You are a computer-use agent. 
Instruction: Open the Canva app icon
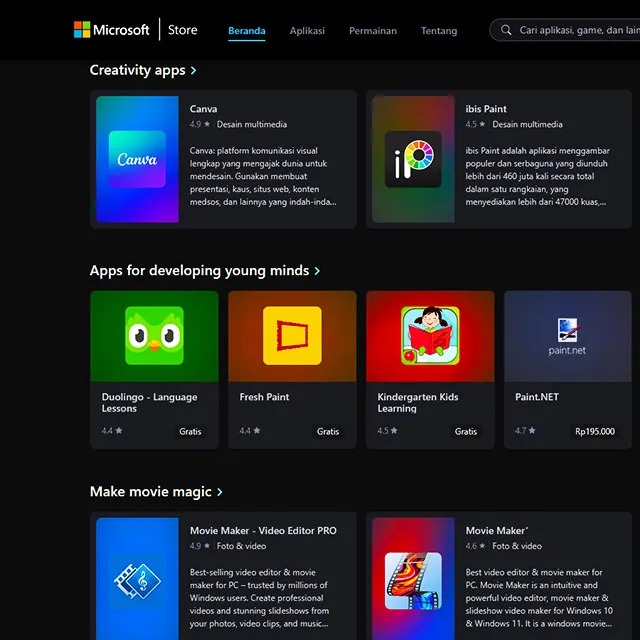pyautogui.click(x=137, y=159)
